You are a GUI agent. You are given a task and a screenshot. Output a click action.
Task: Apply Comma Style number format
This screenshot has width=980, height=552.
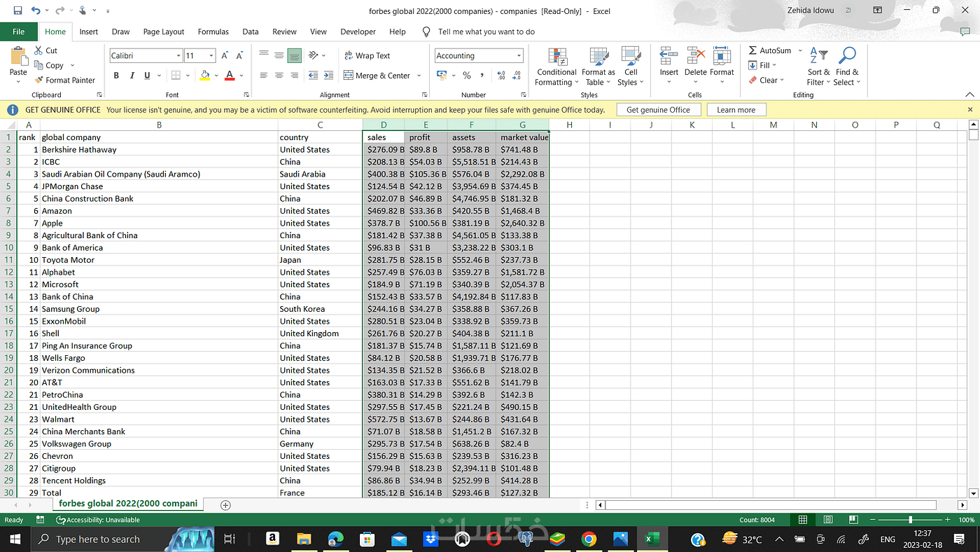click(x=482, y=76)
